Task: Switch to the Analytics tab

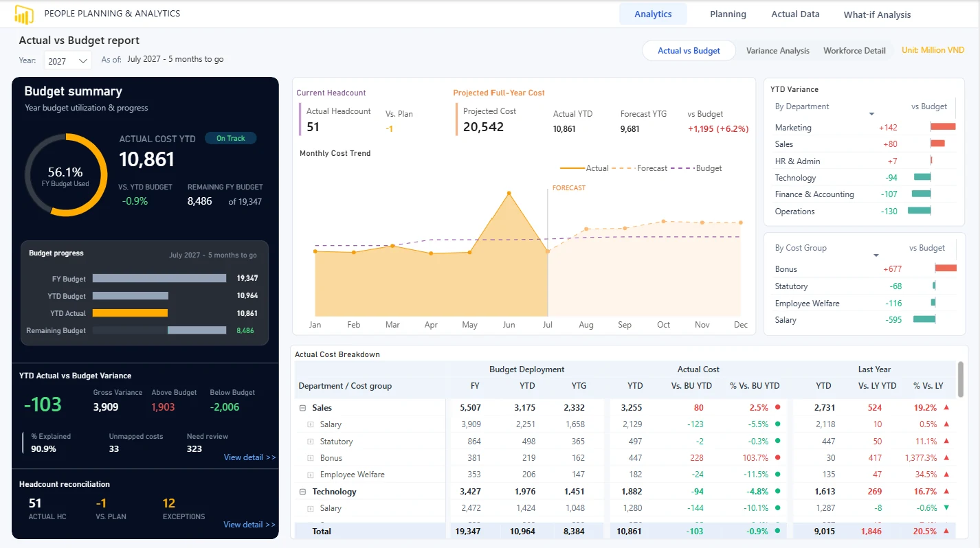Action: pyautogui.click(x=653, y=14)
